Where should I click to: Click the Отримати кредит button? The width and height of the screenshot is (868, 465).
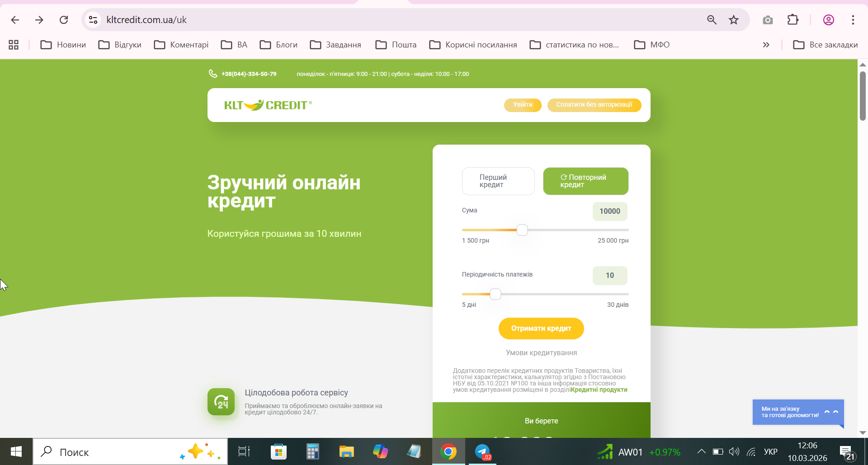[541, 329]
